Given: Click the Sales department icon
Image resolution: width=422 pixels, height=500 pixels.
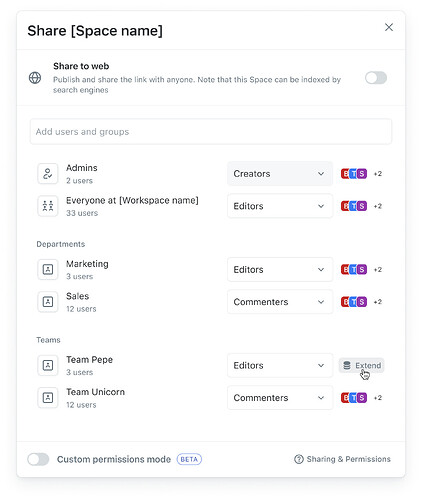Looking at the screenshot, I should [48, 302].
